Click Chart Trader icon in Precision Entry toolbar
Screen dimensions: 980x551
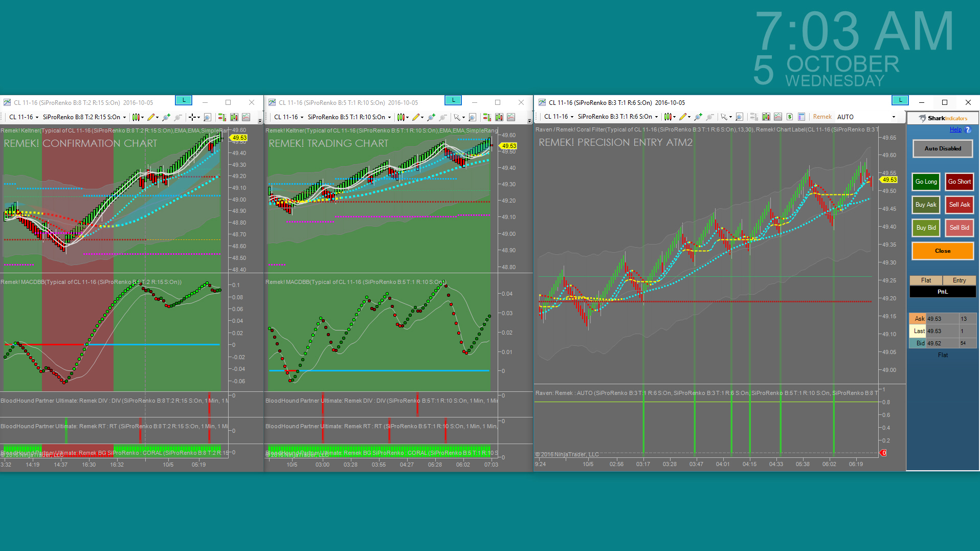(753, 117)
